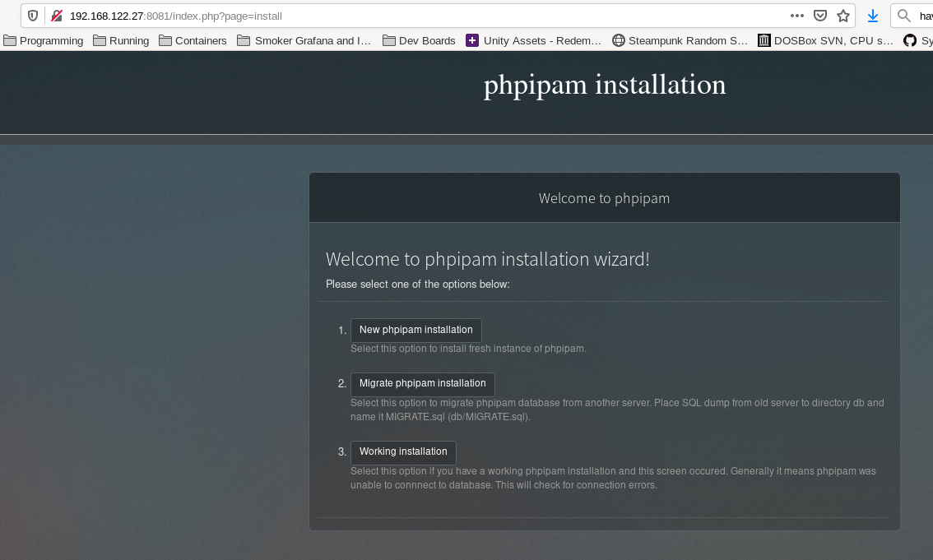Click the 'check for connection errors' description text
This screenshot has width=933, height=560.
tap(613, 478)
